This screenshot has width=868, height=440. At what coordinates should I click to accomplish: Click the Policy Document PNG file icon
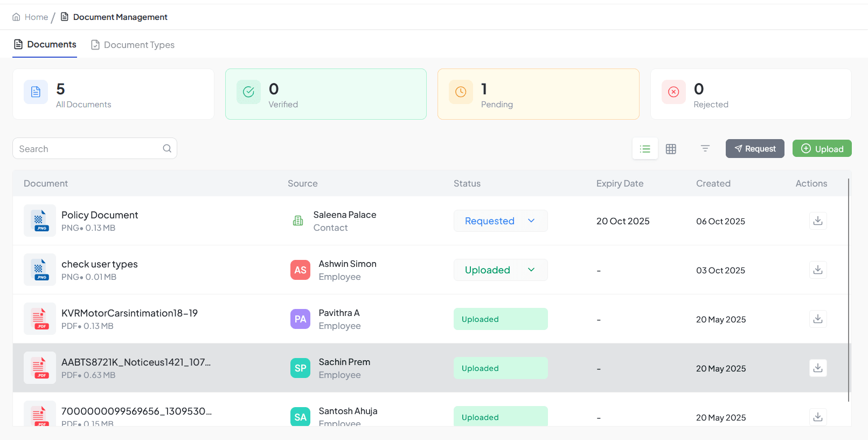(x=40, y=221)
